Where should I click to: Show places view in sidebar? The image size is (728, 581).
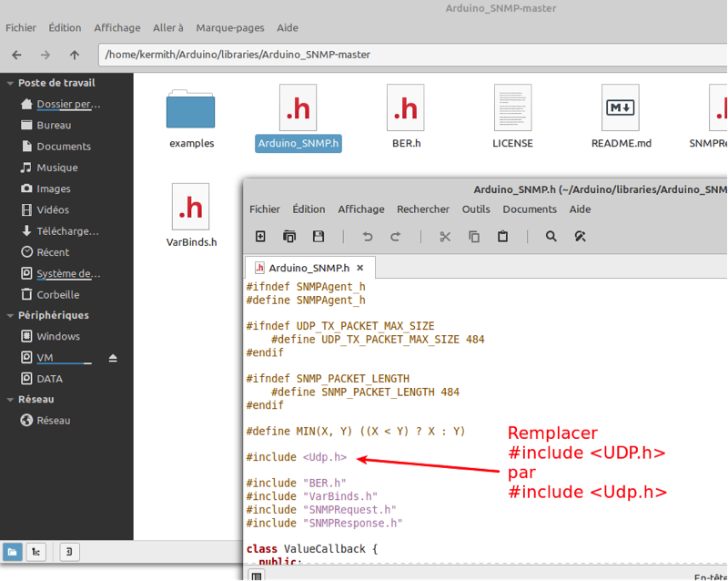(x=13, y=551)
